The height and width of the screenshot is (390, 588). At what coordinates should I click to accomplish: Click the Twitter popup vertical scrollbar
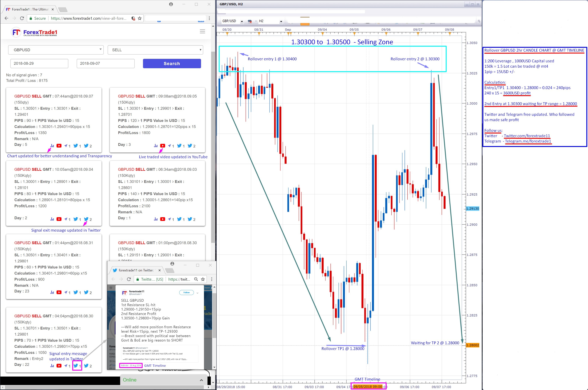[214, 315]
